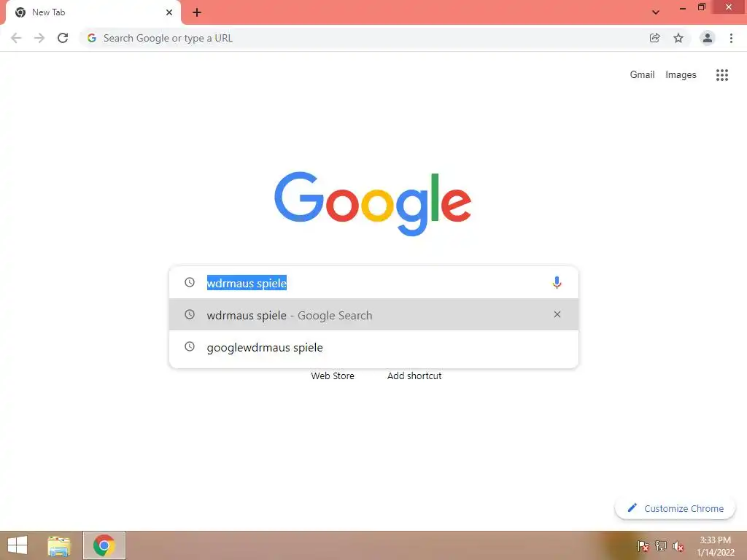Open Chrome's three-dot menu
747x560 pixels.
[x=731, y=38]
